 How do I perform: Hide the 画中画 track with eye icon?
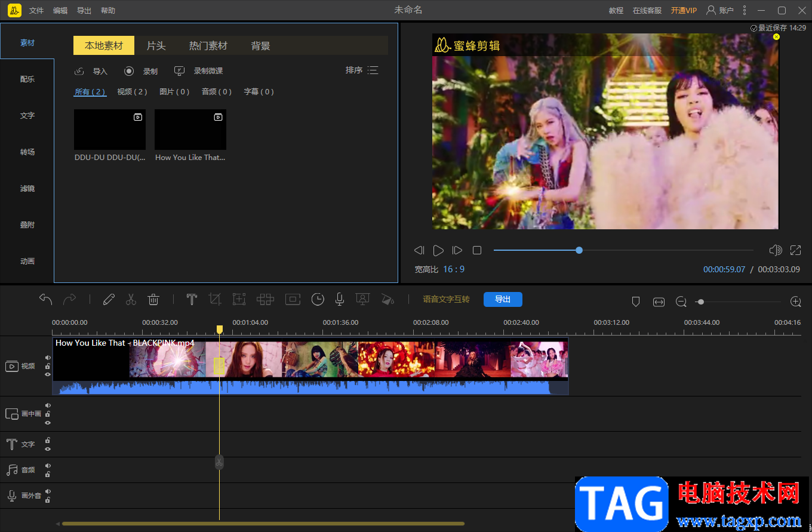48,423
